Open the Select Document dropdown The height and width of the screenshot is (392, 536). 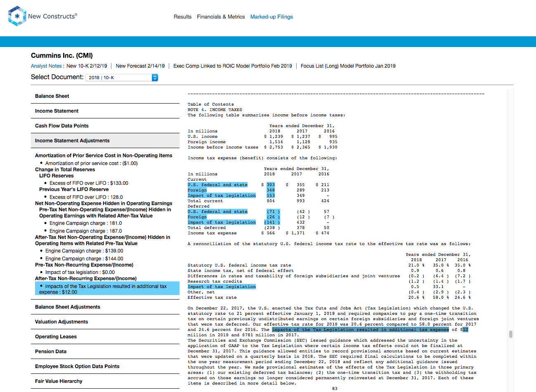coord(122,78)
